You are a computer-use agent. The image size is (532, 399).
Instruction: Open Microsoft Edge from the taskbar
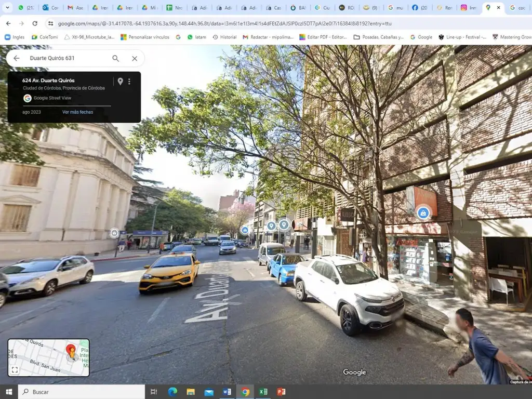click(x=172, y=392)
